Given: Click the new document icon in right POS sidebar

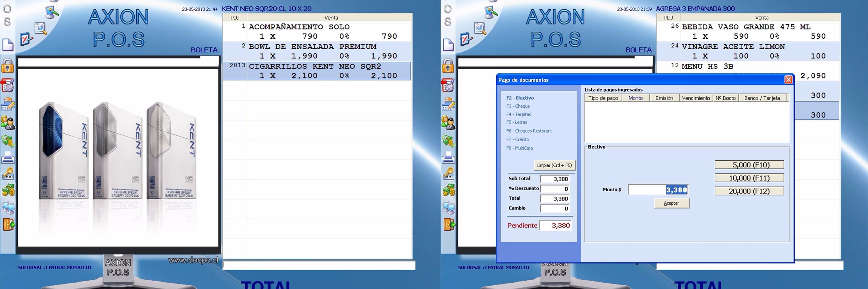Looking at the screenshot, I should 448,45.
